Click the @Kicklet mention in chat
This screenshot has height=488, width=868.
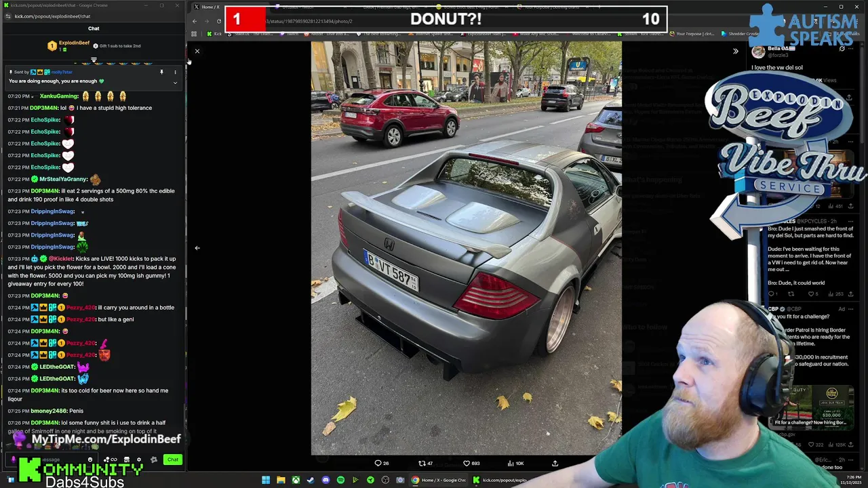pos(61,259)
